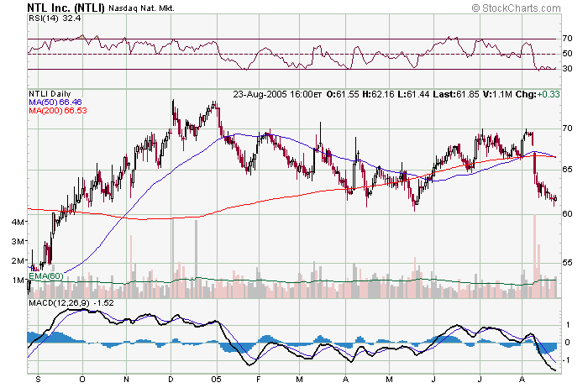Click the 70 price axis label
The width and height of the screenshot is (588, 388).
(x=567, y=128)
